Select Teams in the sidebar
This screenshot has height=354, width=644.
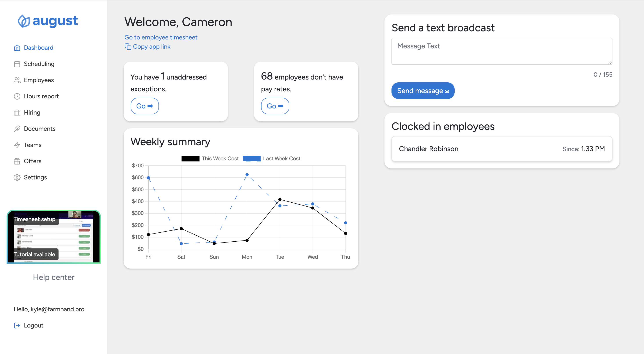pyautogui.click(x=32, y=145)
